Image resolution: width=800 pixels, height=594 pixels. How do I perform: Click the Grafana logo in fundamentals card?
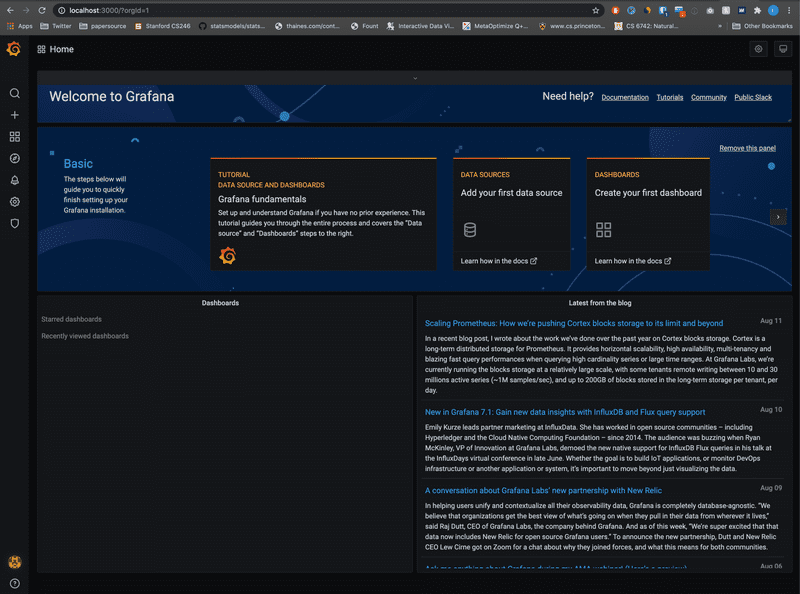228,256
